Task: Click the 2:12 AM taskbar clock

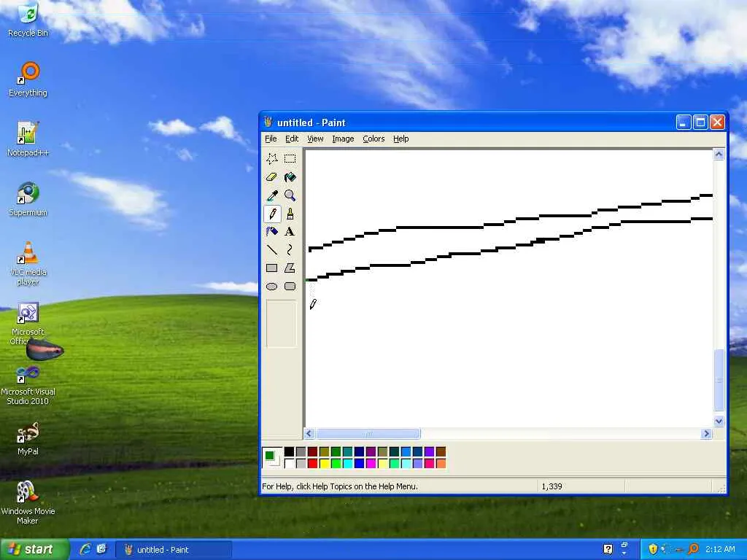Action: [x=720, y=549]
